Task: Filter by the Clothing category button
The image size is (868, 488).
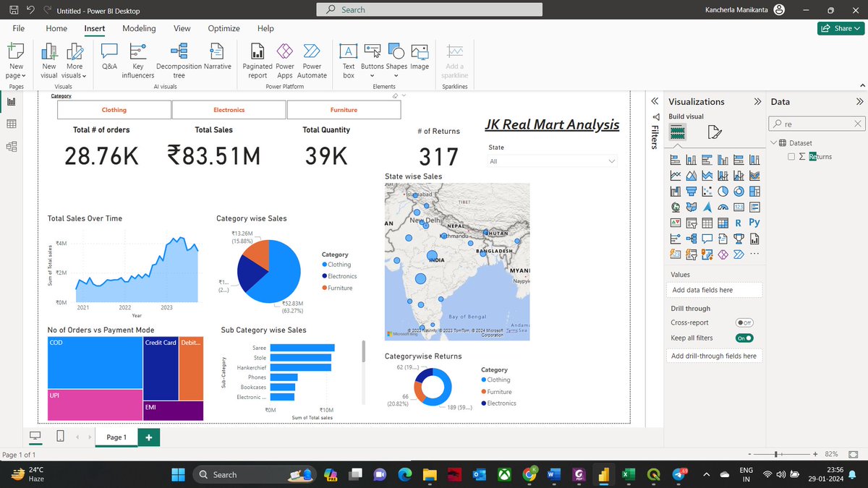Action: click(114, 110)
